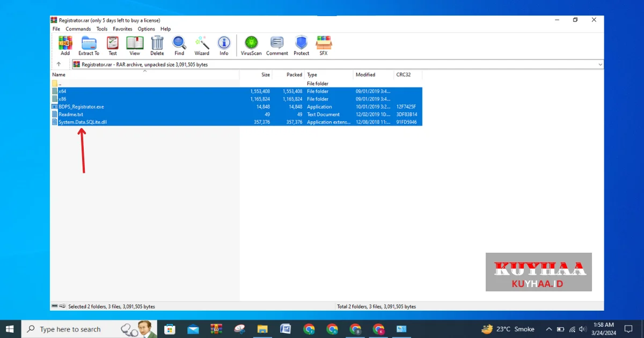Sort files by Size column header

tap(265, 75)
